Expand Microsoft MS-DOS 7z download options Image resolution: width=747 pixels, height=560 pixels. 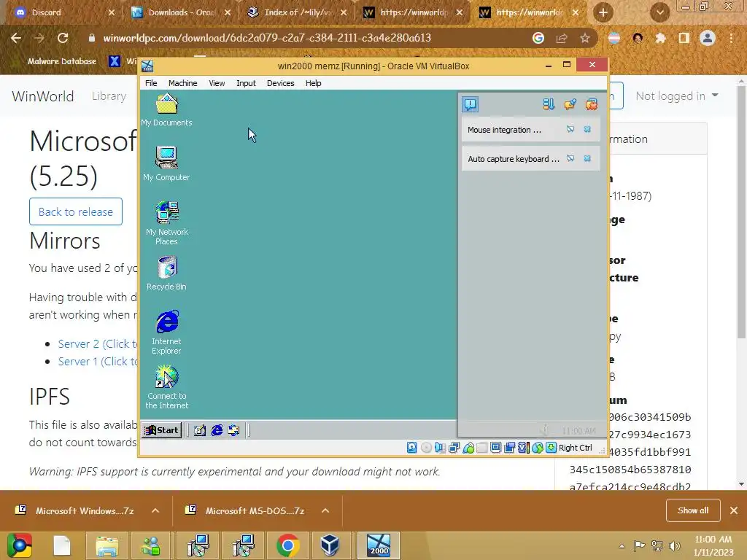(x=325, y=510)
